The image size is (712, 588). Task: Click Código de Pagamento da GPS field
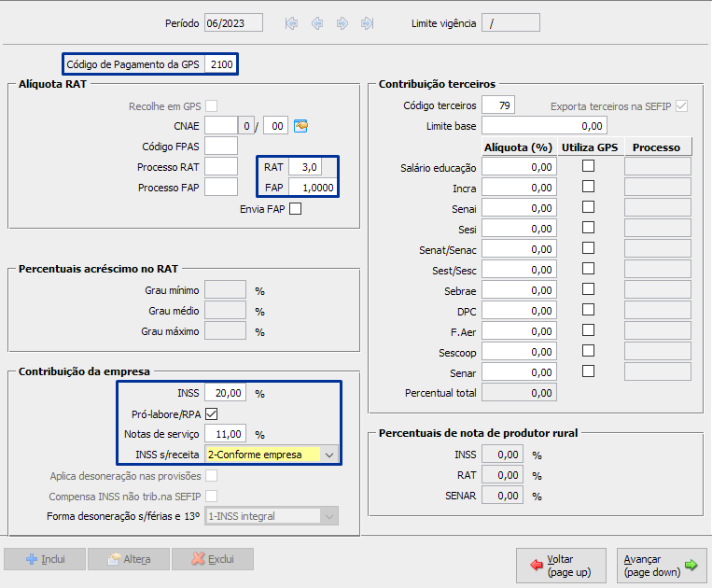tap(221, 64)
